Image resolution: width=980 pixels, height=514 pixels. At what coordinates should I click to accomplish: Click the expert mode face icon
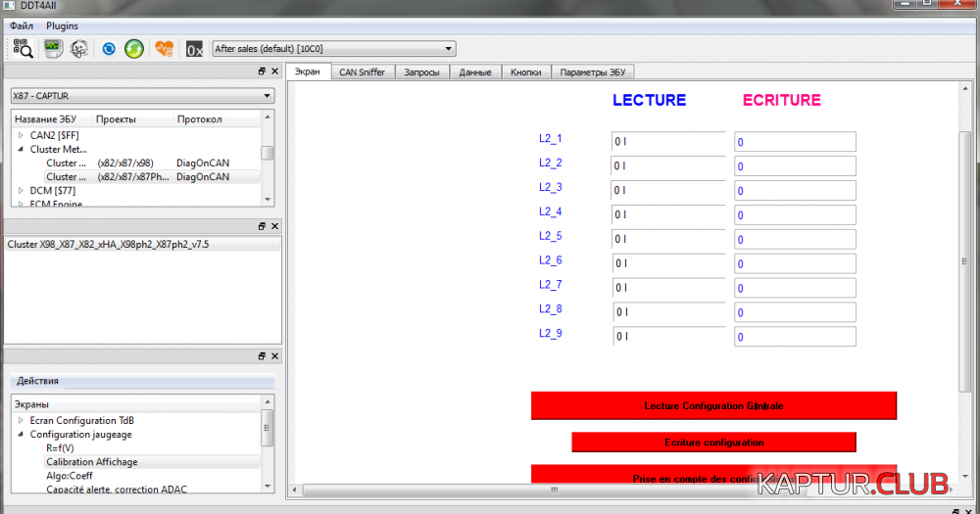(78, 48)
